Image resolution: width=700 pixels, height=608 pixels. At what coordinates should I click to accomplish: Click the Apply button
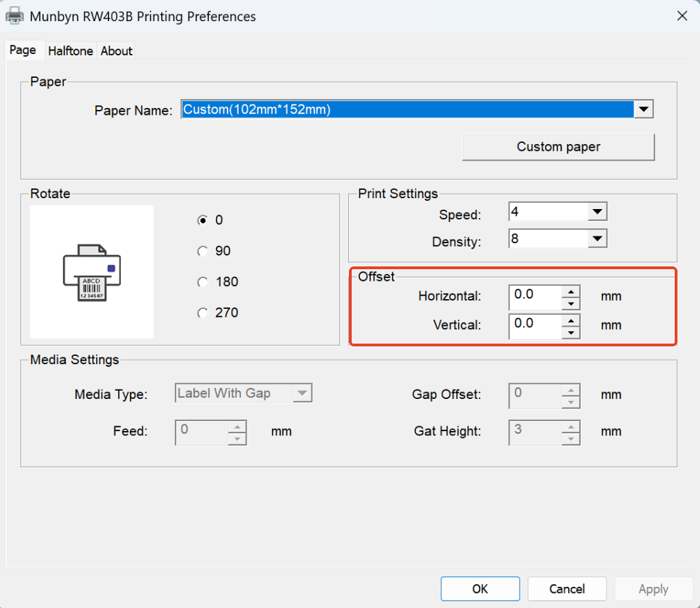(654, 589)
